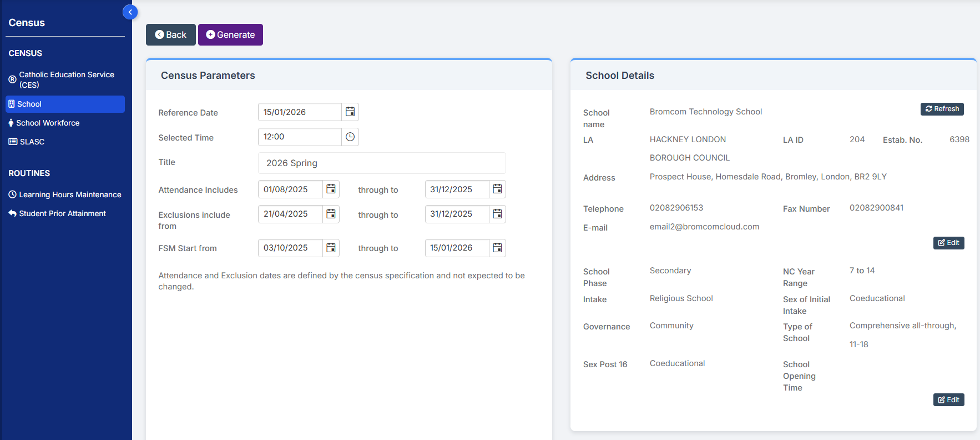
Task: Open Student Prior Attainment routine
Action: pyautogui.click(x=62, y=213)
